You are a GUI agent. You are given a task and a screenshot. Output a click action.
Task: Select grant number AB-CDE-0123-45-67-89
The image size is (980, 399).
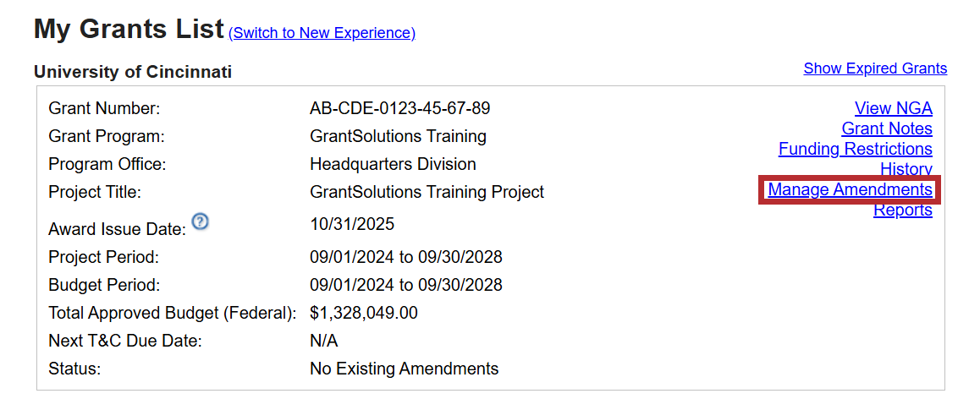pyautogui.click(x=399, y=108)
